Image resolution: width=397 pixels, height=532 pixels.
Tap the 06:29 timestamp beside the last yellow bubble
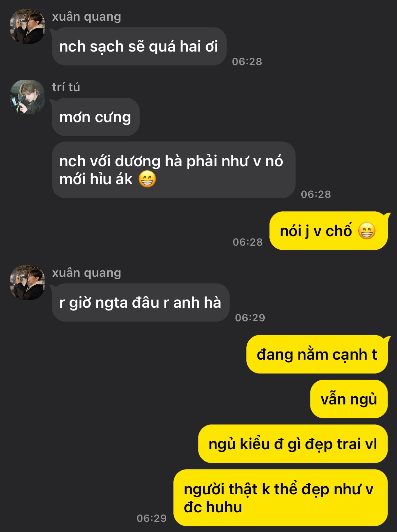(152, 518)
